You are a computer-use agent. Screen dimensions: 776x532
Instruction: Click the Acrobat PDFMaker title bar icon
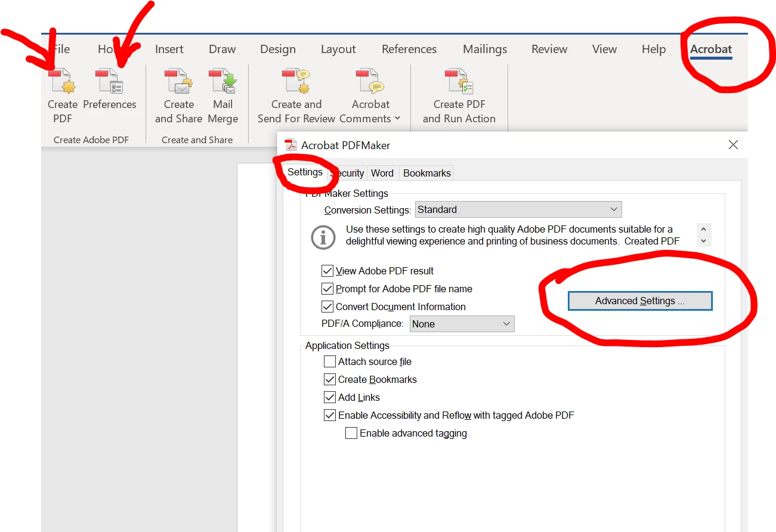pos(290,145)
